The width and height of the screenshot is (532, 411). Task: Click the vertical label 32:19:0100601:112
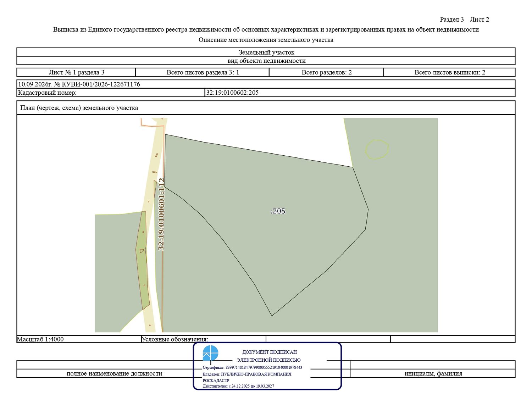(x=161, y=214)
